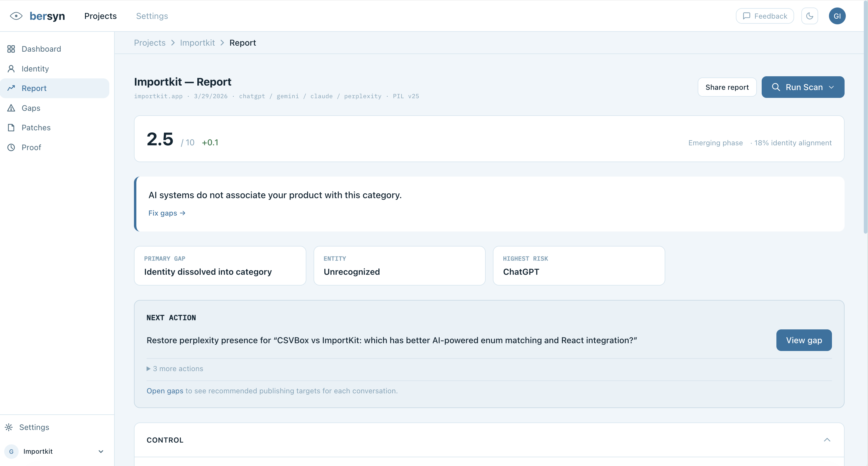The height and width of the screenshot is (466, 868).
Task: Open Dashboard via its grid icon
Action: 11,49
